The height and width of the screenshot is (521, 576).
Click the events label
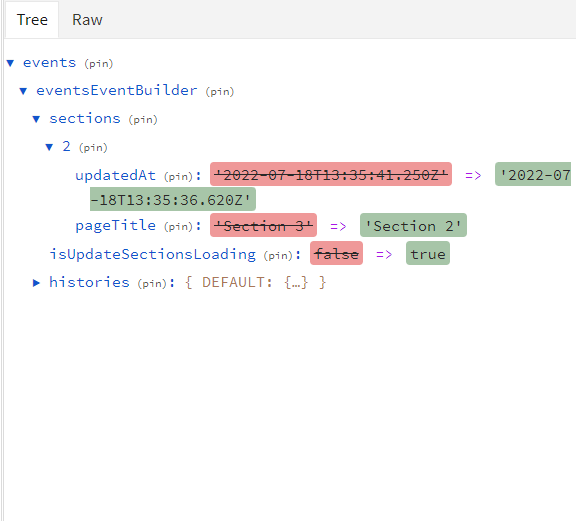coord(50,63)
